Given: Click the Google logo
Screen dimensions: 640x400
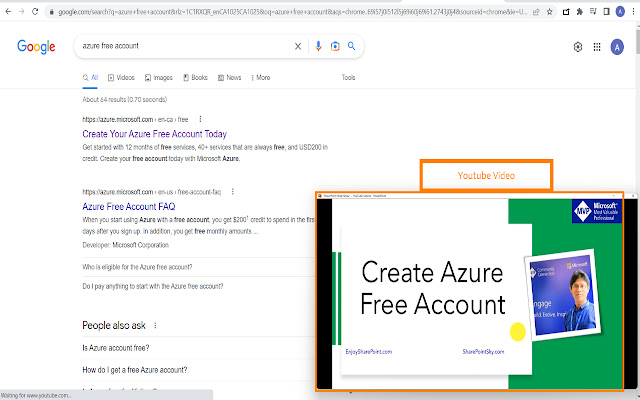Looking at the screenshot, I should pyautogui.click(x=36, y=47).
